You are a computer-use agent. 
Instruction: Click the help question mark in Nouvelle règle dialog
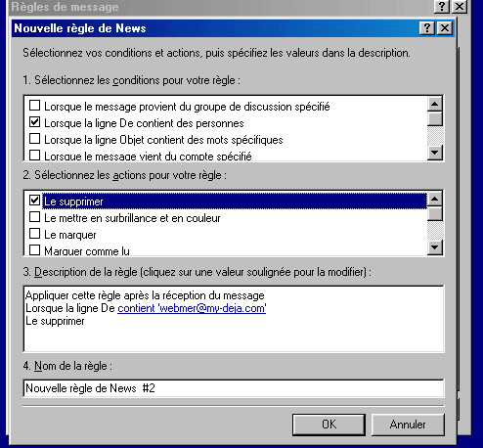pyautogui.click(x=427, y=28)
